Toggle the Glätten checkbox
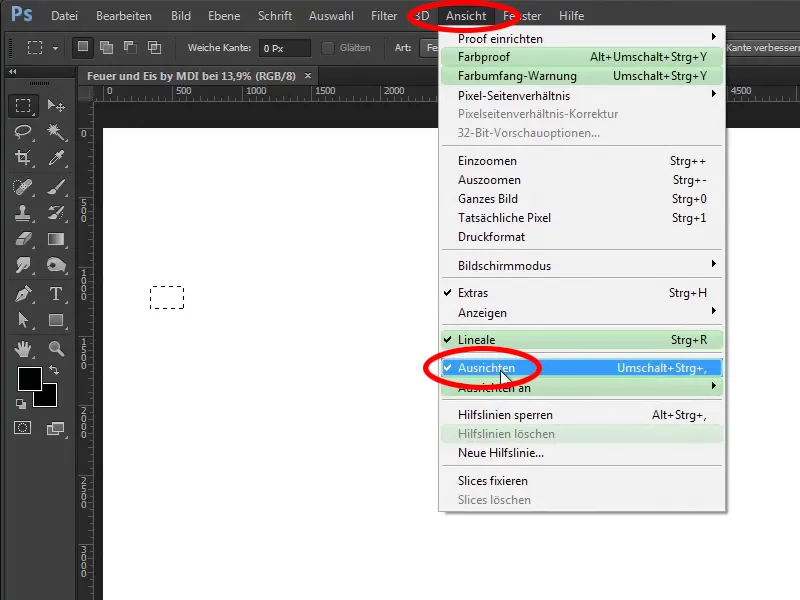The image size is (800, 600). click(328, 48)
